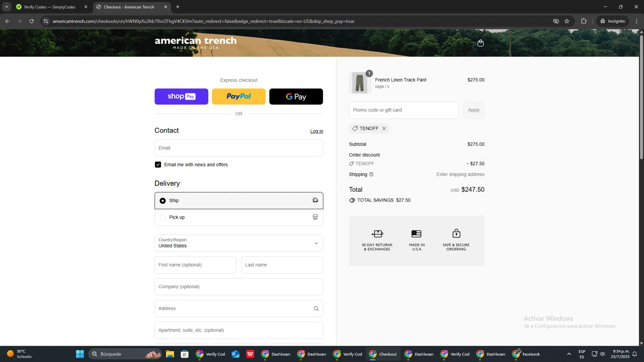Image resolution: width=644 pixels, height=362 pixels.
Task: Open the clock showing 9:34 p.m.
Action: [620, 354]
